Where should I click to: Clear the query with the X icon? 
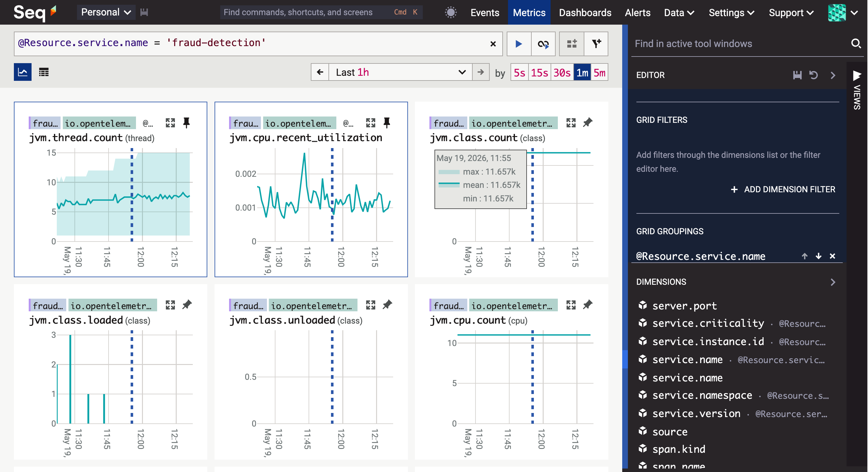point(493,44)
